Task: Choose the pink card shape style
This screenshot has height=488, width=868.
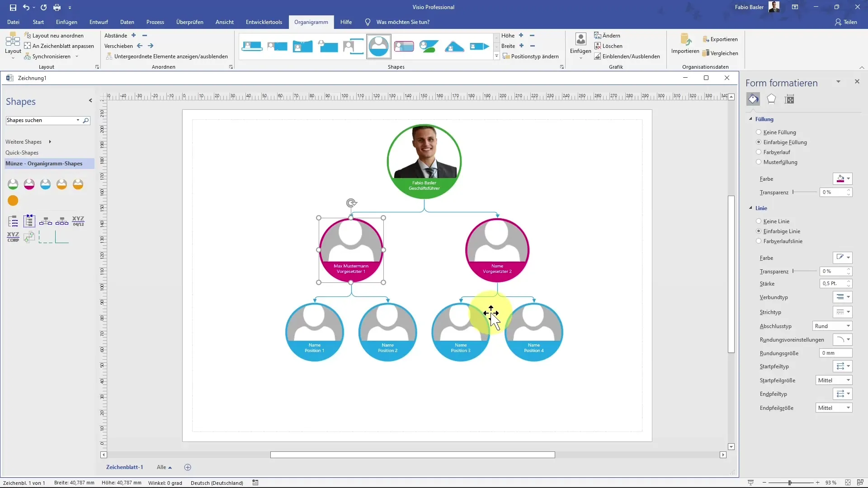Action: pyautogui.click(x=404, y=46)
